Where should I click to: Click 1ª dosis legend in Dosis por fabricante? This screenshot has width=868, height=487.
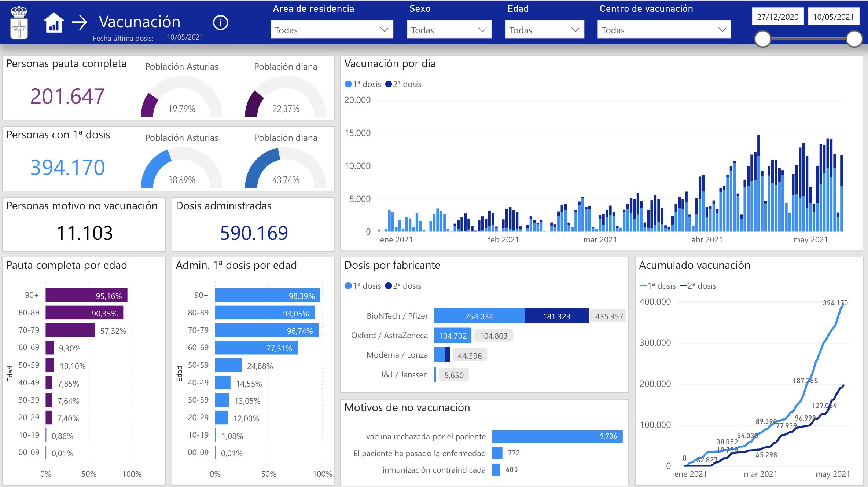(x=363, y=286)
